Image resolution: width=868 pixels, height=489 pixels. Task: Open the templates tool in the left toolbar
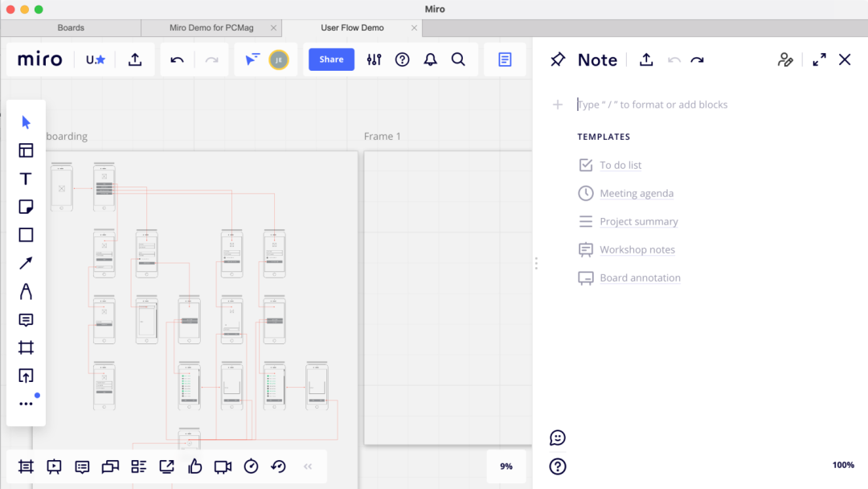[26, 150]
